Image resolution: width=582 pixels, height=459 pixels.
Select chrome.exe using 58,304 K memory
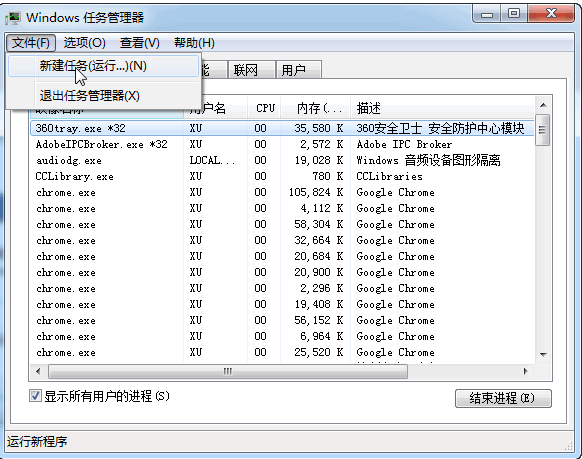282,224
